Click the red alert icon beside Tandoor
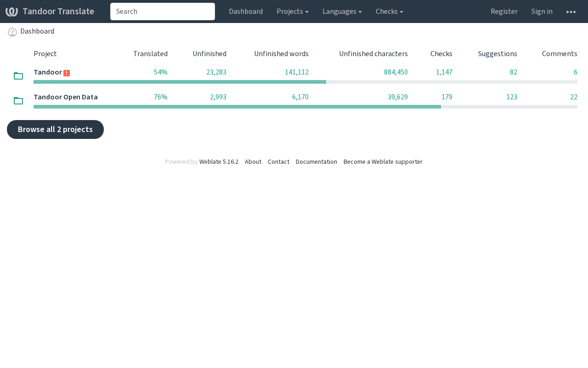Viewport: 588px width, 368px height. pos(67,73)
